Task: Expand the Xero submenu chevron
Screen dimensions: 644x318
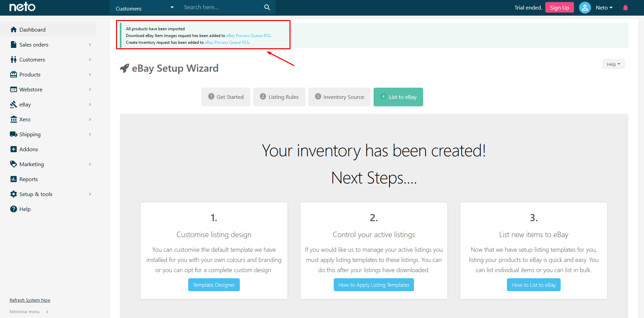Action: point(90,119)
